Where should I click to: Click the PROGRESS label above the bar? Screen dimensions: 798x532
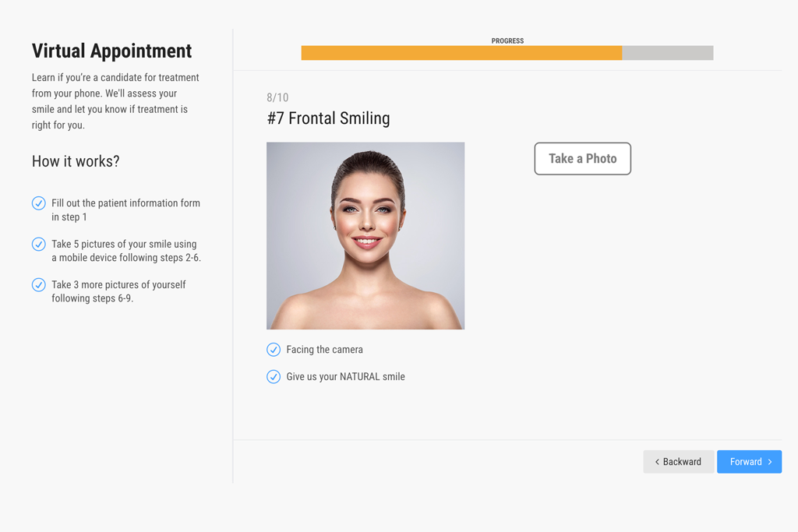[507, 41]
